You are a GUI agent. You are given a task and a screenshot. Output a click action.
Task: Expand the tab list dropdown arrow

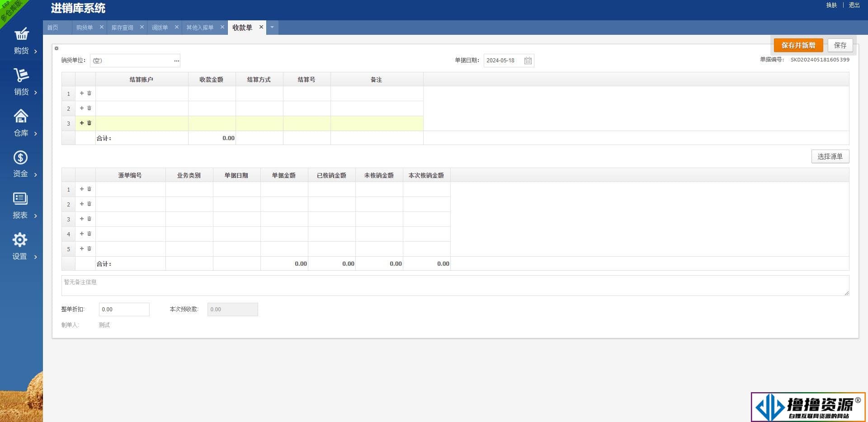[272, 27]
